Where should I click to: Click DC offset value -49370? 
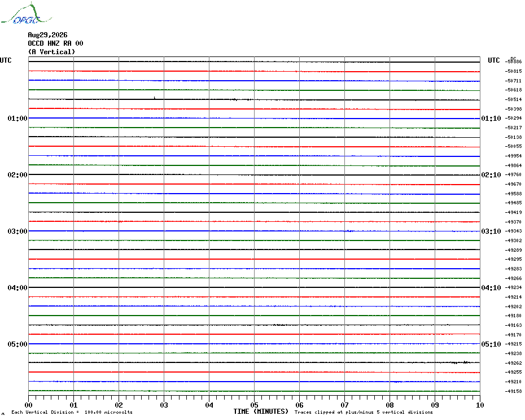tap(514, 222)
